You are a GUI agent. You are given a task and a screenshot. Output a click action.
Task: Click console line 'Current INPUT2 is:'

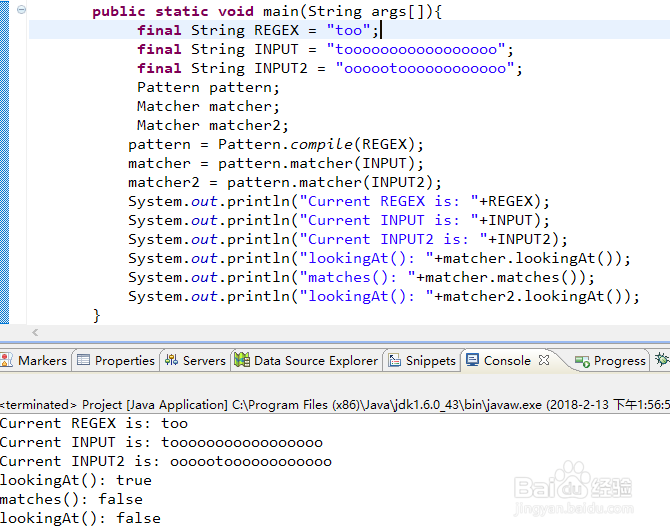pyautogui.click(x=166, y=461)
